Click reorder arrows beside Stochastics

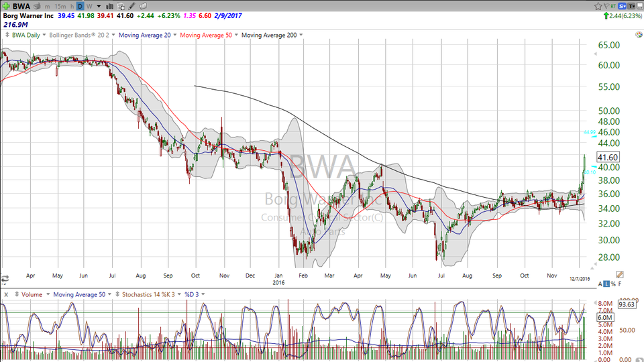pyautogui.click(x=117, y=294)
